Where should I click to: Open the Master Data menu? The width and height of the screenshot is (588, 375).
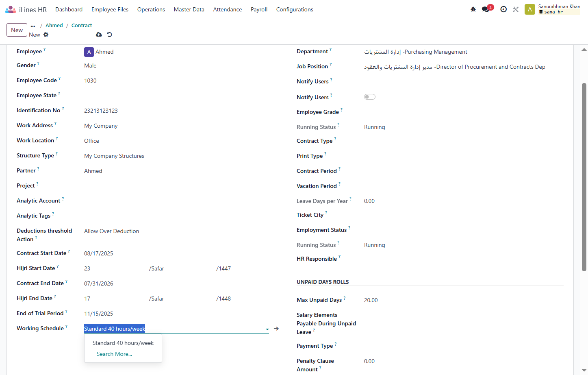click(189, 9)
